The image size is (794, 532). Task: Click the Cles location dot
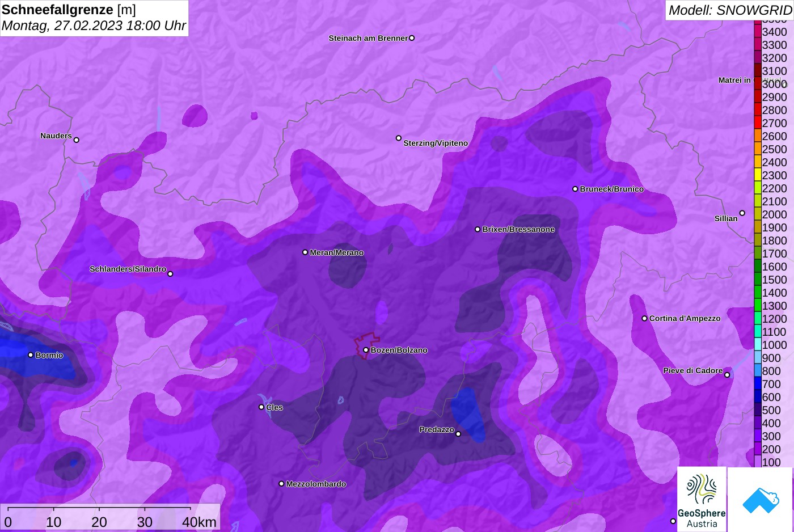coord(261,407)
